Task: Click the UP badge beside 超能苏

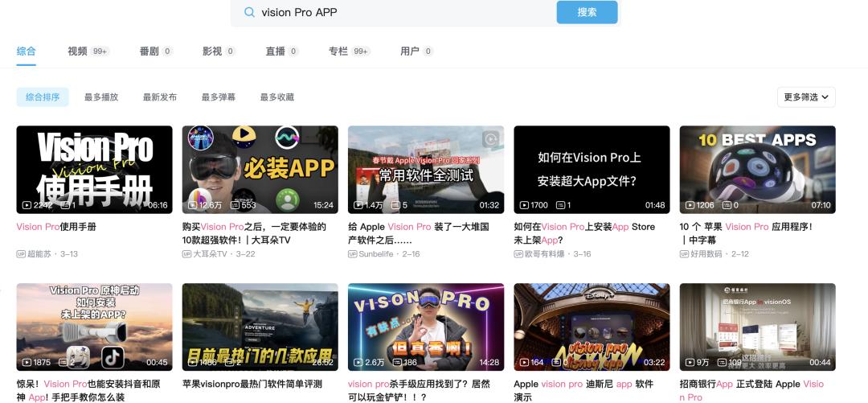Action: (x=21, y=254)
